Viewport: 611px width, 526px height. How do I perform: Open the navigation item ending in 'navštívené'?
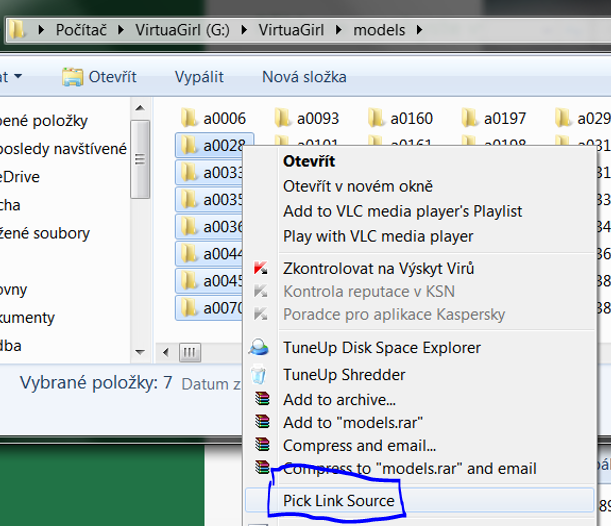pyautogui.click(x=63, y=149)
